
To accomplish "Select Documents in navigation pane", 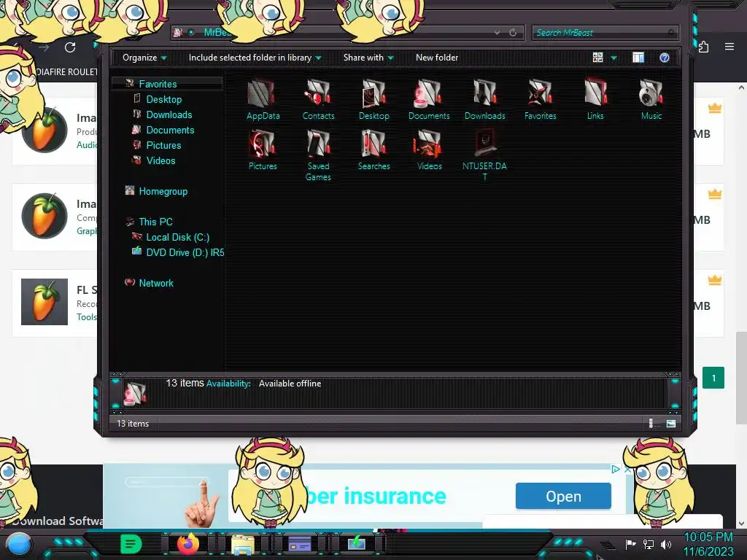I will pos(170,130).
